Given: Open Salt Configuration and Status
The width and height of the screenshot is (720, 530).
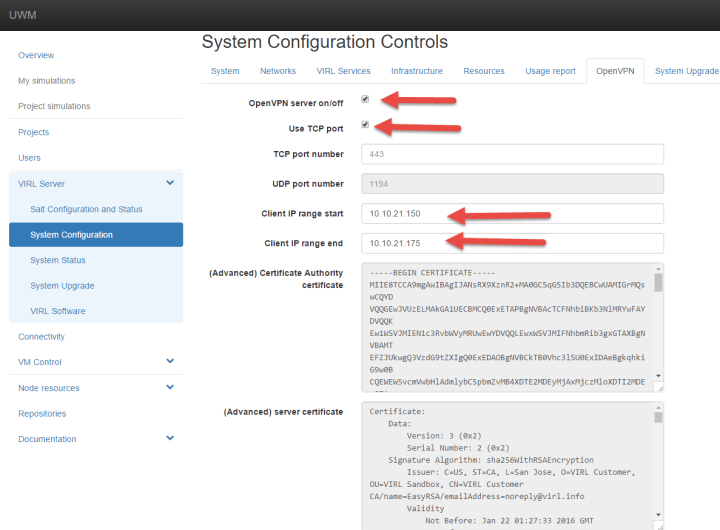Looking at the screenshot, I should click(x=86, y=209).
